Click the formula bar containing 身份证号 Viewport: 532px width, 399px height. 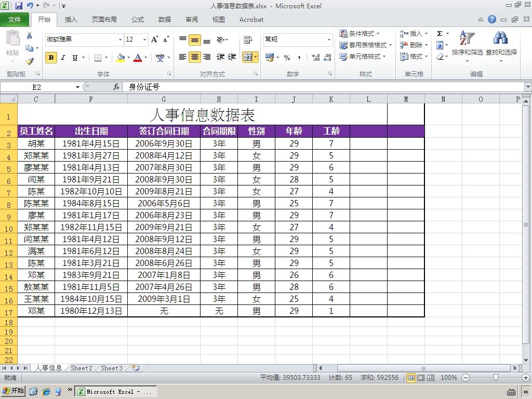coord(323,87)
